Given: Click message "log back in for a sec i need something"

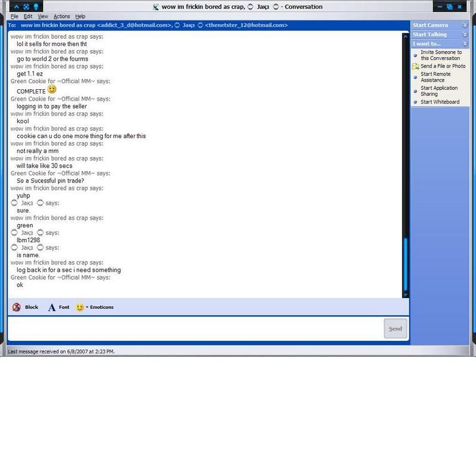Looking at the screenshot, I should point(68,270).
